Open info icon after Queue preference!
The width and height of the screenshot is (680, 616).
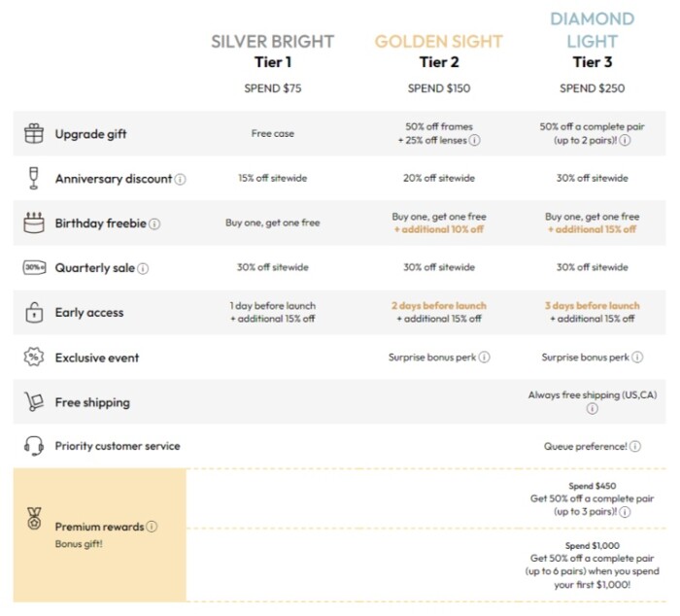point(635,447)
